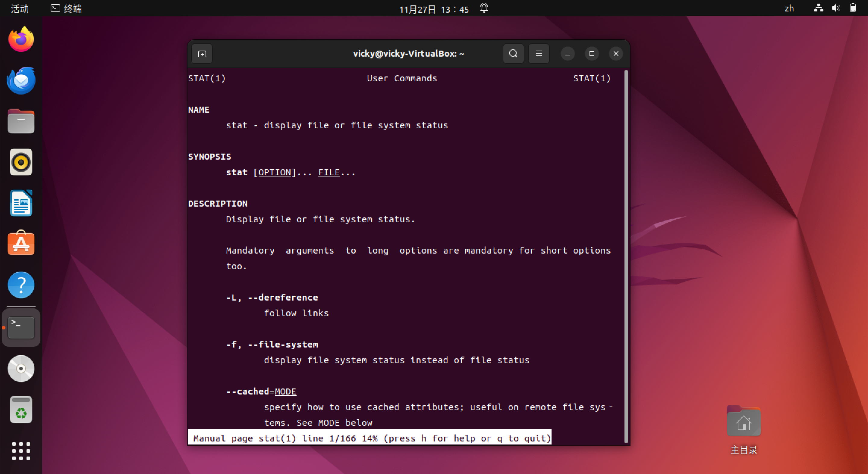This screenshot has width=868, height=474.
Task: Click the 活动 Activities button
Action: coord(20,8)
